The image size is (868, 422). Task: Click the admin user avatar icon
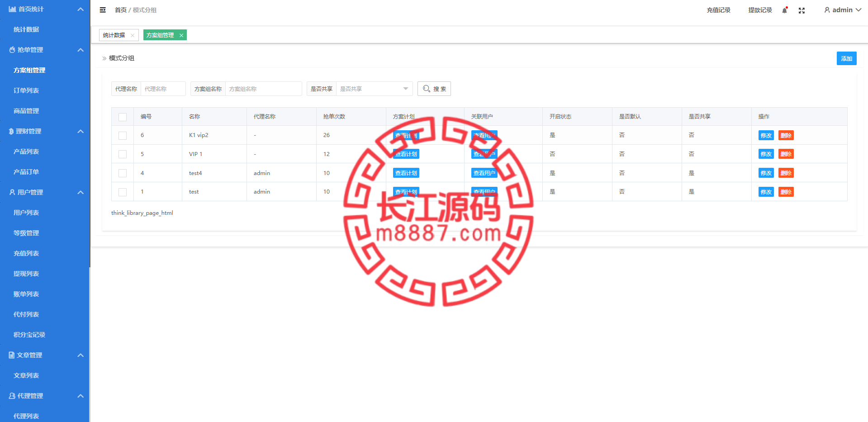pos(827,10)
